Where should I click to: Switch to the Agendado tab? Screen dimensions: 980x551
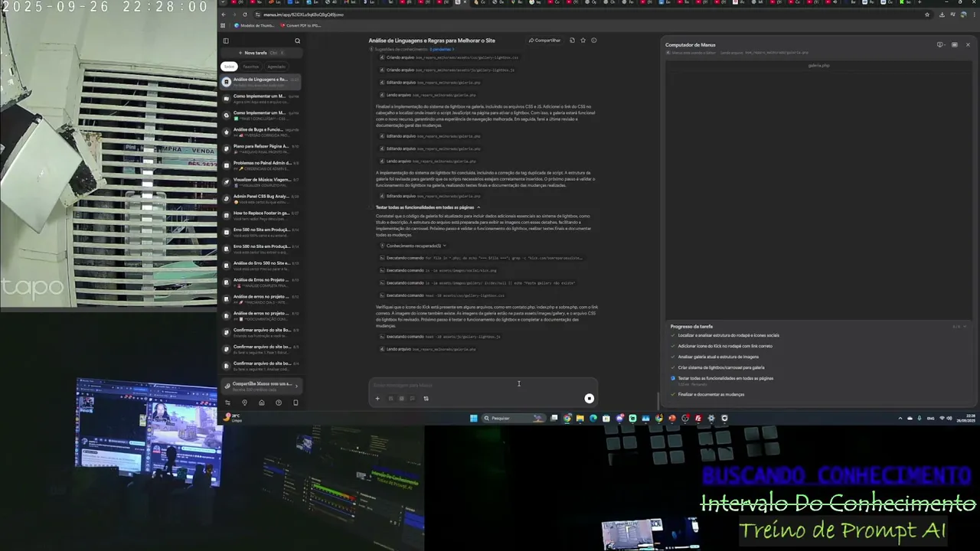276,67
